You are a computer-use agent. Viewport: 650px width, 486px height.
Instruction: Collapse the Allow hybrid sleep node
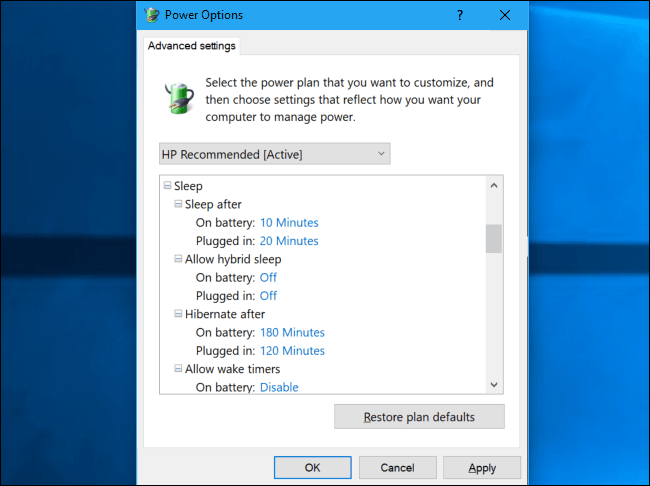178,259
